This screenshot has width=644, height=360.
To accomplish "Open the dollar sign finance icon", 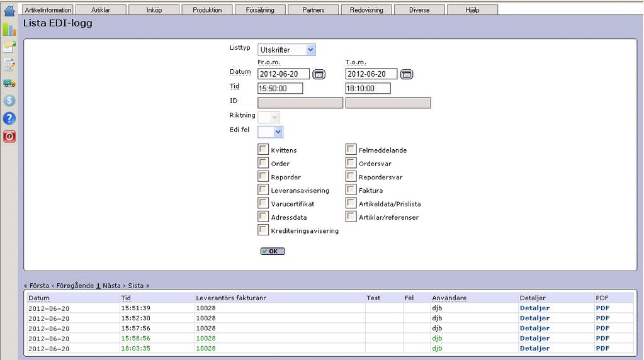I will coord(9,101).
